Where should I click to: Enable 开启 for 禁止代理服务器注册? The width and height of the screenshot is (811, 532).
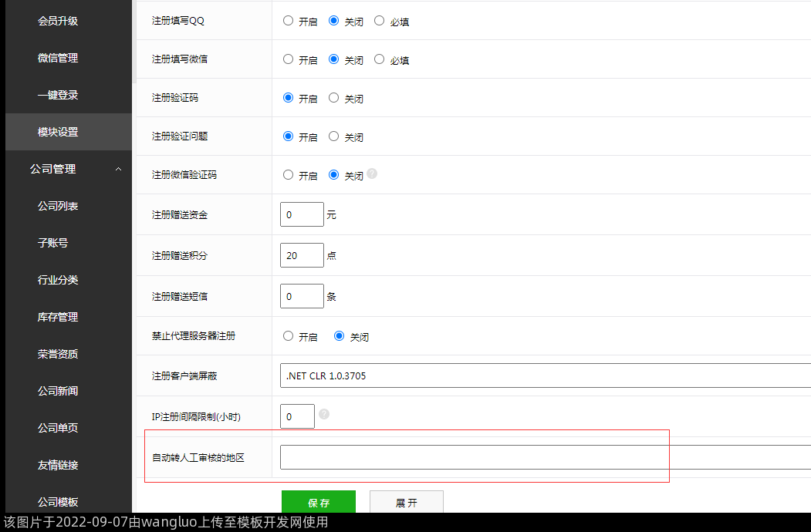click(289, 336)
